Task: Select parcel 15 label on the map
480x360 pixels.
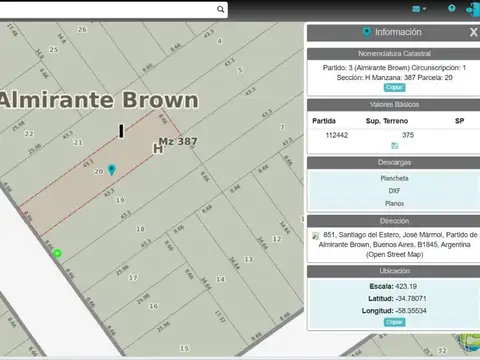Action: pos(184,348)
